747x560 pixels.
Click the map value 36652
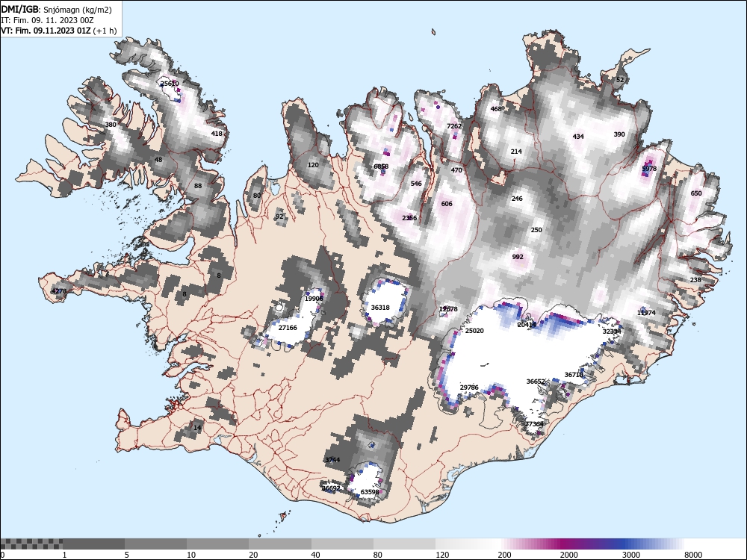[x=536, y=382]
